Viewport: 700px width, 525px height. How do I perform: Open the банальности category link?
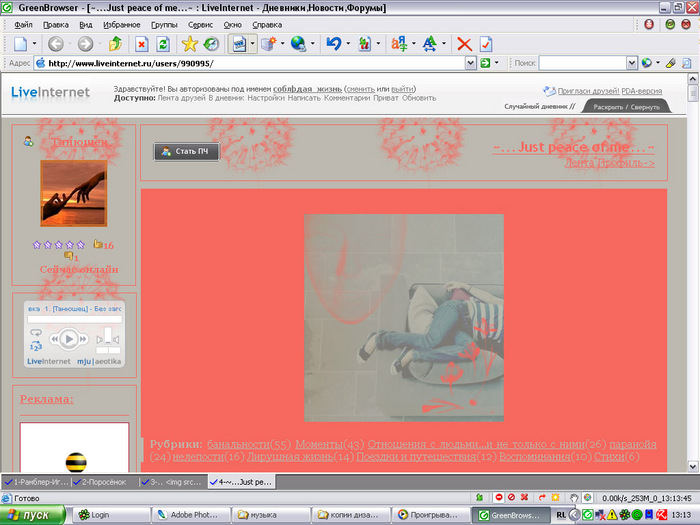point(238,445)
